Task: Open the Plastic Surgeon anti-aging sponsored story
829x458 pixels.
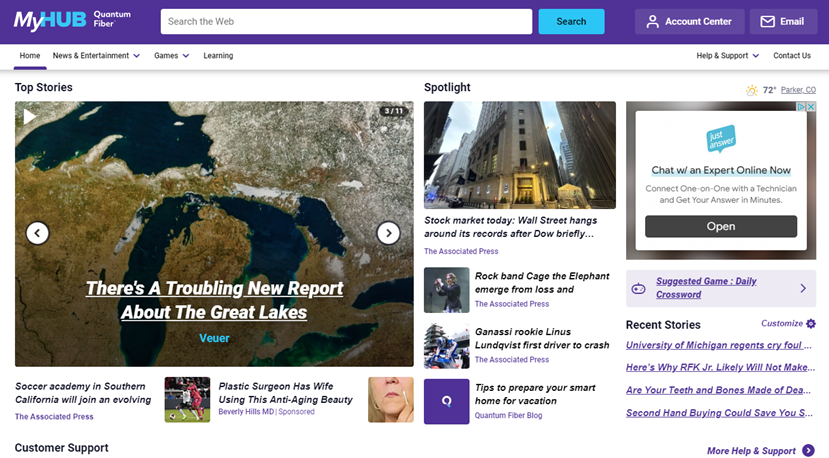Action: click(x=285, y=393)
